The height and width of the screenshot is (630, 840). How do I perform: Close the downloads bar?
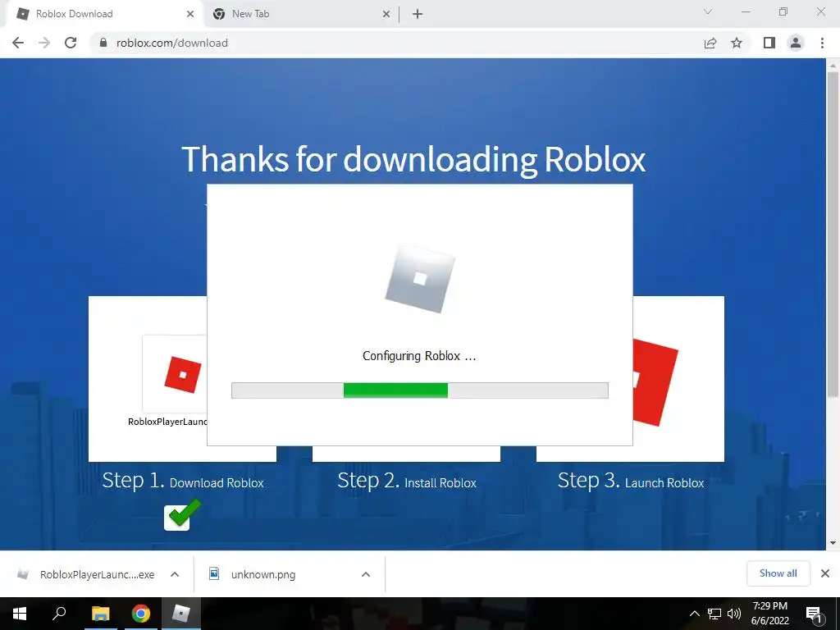[x=825, y=573]
